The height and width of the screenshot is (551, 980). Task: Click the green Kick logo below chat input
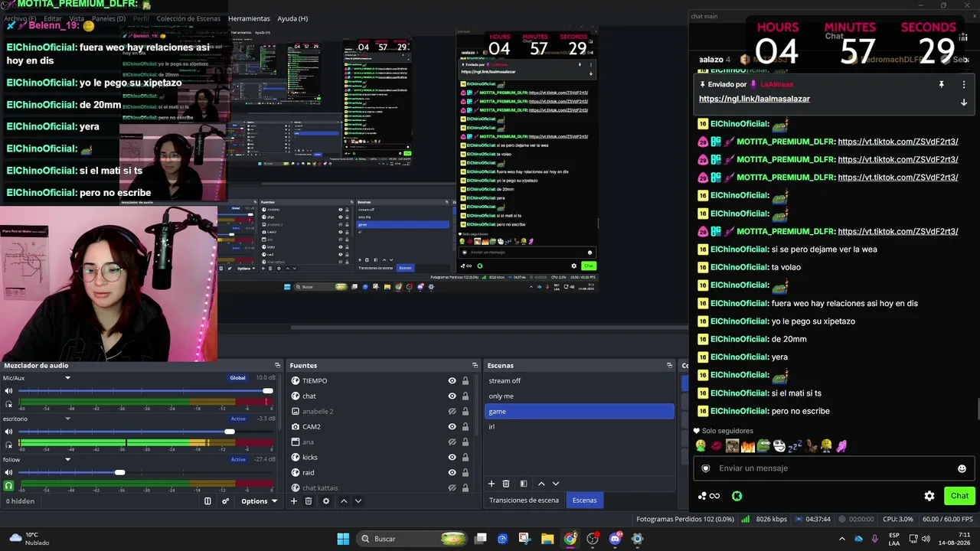(737, 496)
